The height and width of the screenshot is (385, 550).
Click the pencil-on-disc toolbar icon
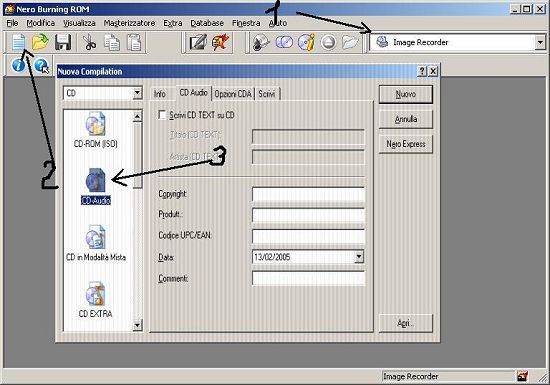198,42
